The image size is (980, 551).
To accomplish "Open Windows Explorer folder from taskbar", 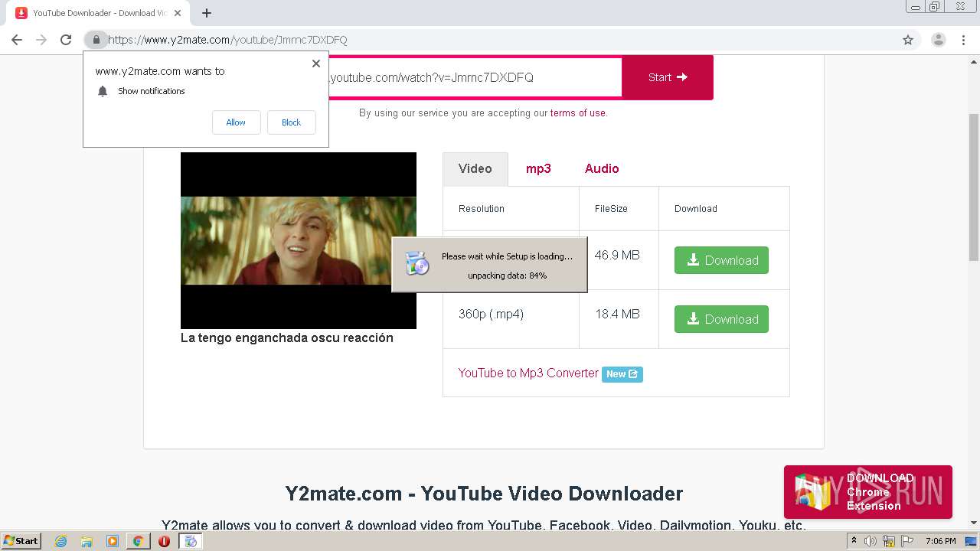I will tap(87, 541).
